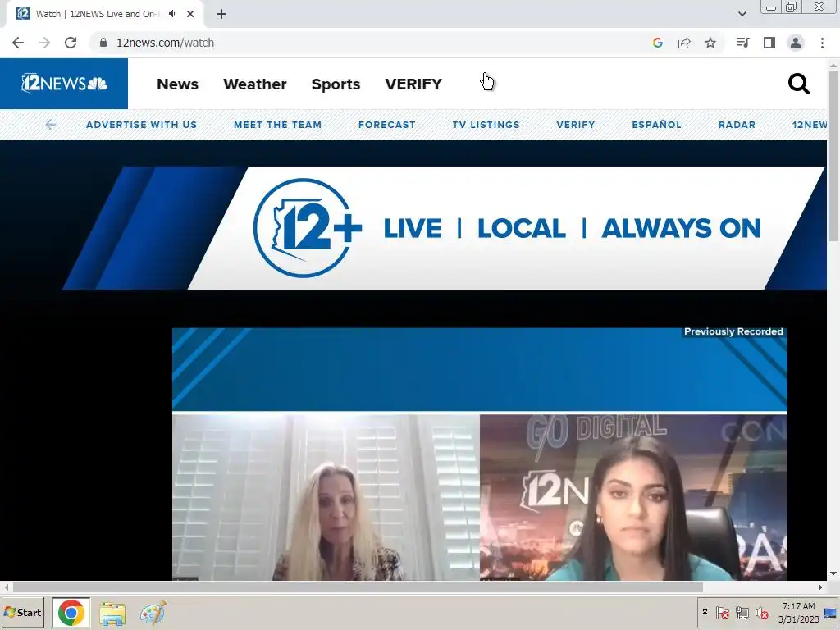Open the media control icon in toolbar

point(742,43)
